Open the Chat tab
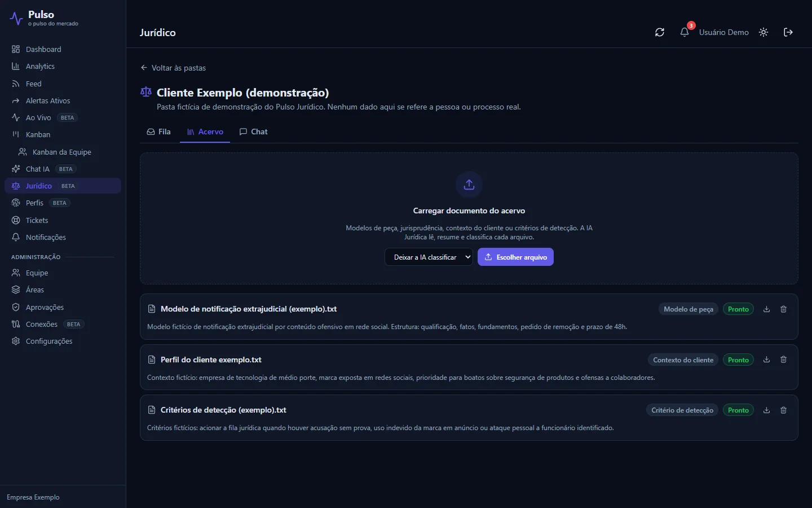This screenshot has width=812, height=508. pyautogui.click(x=253, y=132)
